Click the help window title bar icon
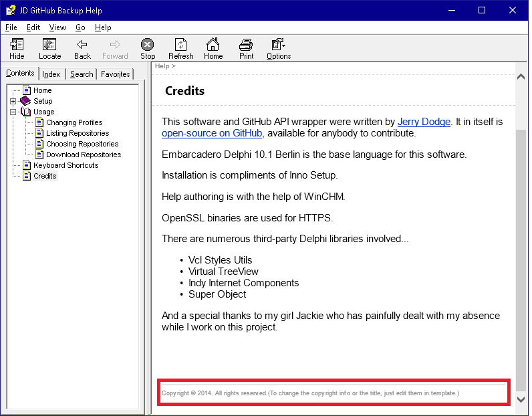Viewport: 532px width, 416px height. tap(11, 10)
